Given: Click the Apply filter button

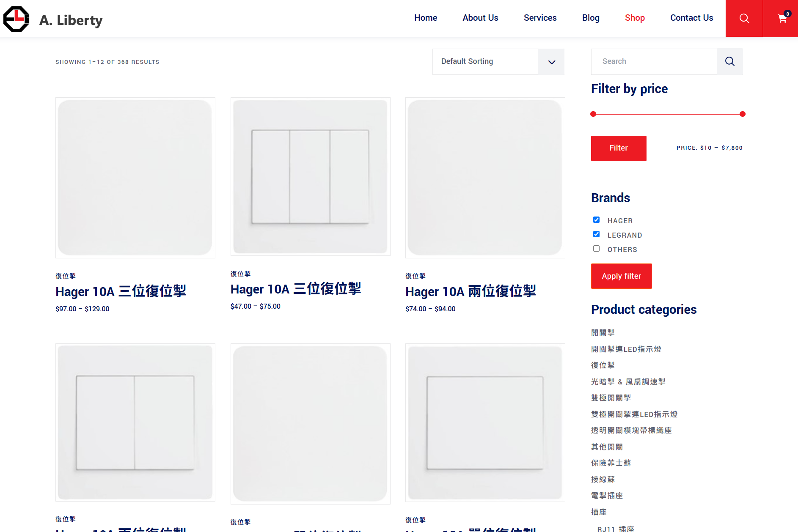Looking at the screenshot, I should point(621,276).
